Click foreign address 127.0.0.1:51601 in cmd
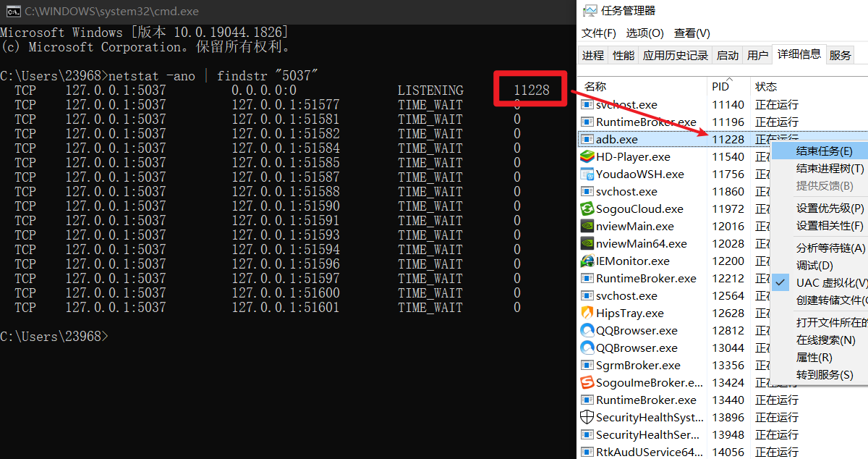868x459 pixels. point(286,308)
